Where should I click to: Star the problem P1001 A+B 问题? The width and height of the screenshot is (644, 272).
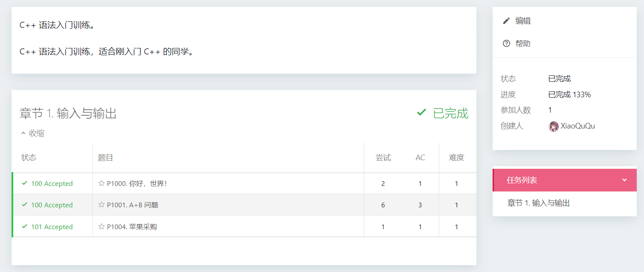pos(102,205)
